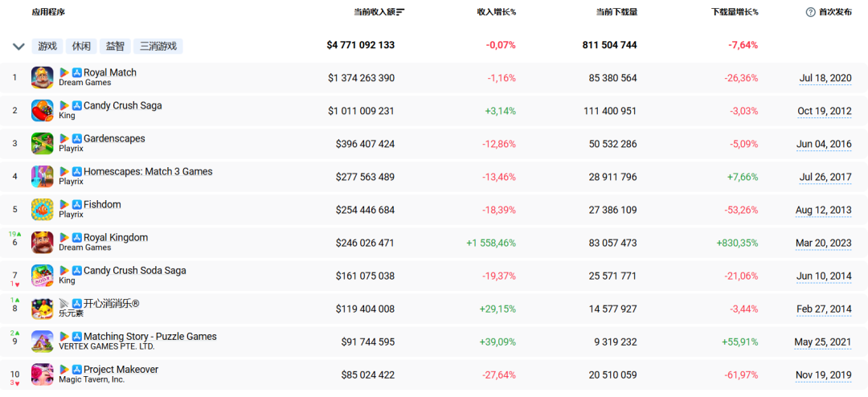Open the 开心消消乐 app icon
The width and height of the screenshot is (868, 397).
42,309
